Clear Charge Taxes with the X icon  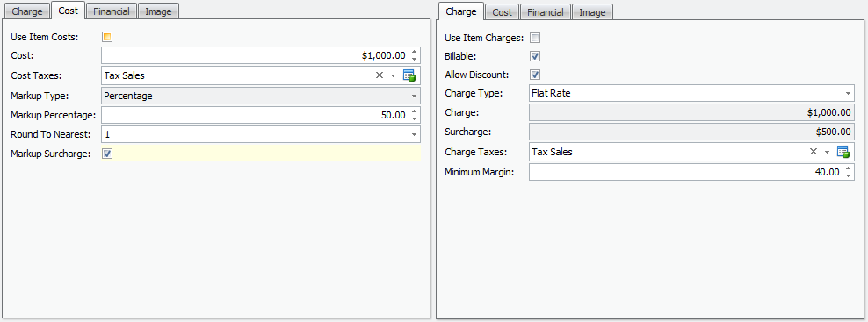point(814,152)
